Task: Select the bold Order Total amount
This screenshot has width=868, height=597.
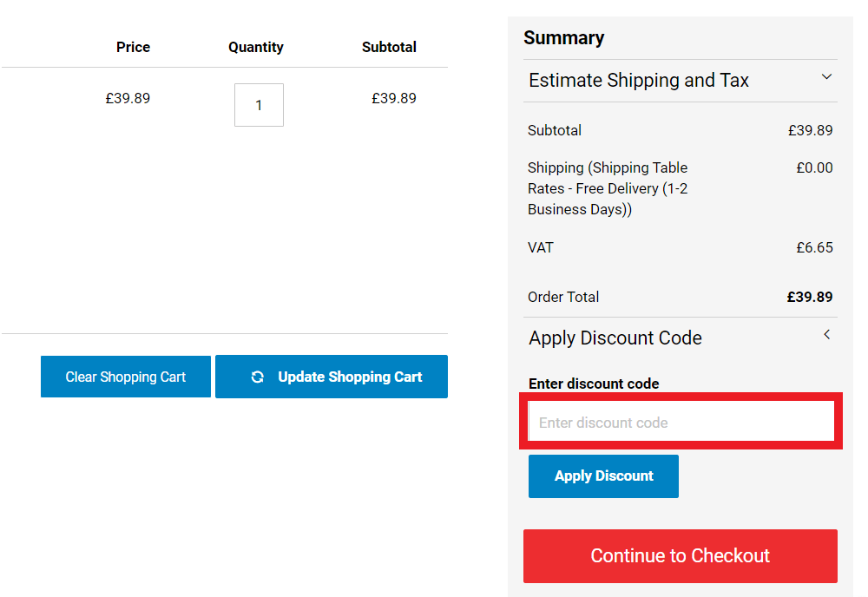Action: (810, 297)
